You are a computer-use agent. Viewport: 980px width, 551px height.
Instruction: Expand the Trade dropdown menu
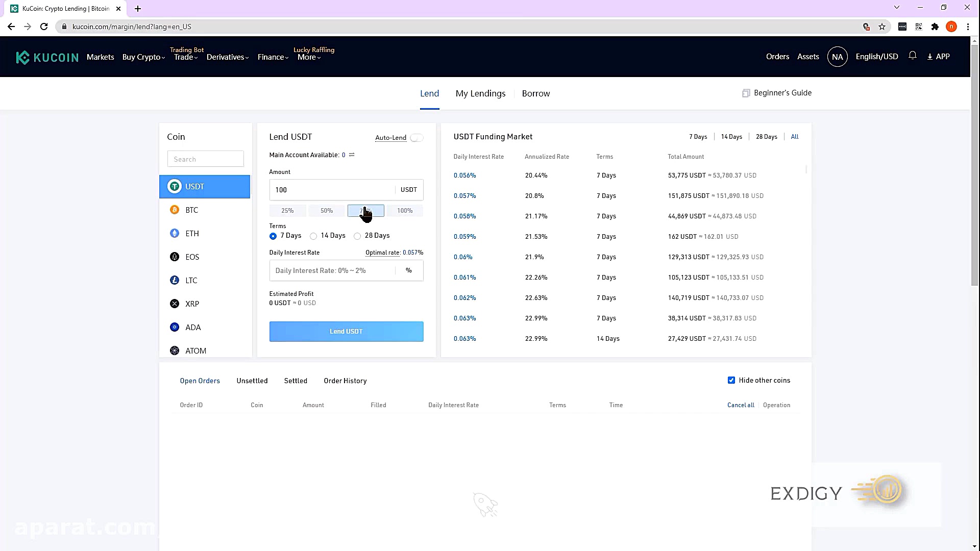coord(185,57)
